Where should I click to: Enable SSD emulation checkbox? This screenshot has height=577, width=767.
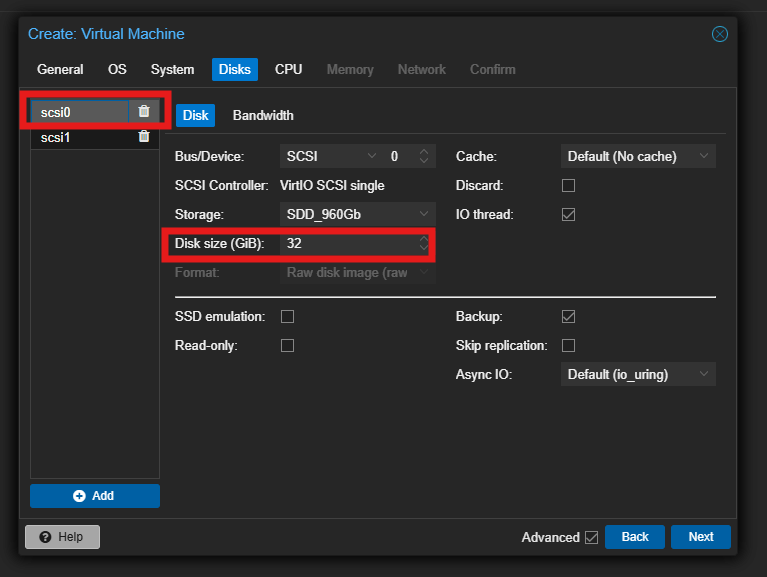[288, 316]
